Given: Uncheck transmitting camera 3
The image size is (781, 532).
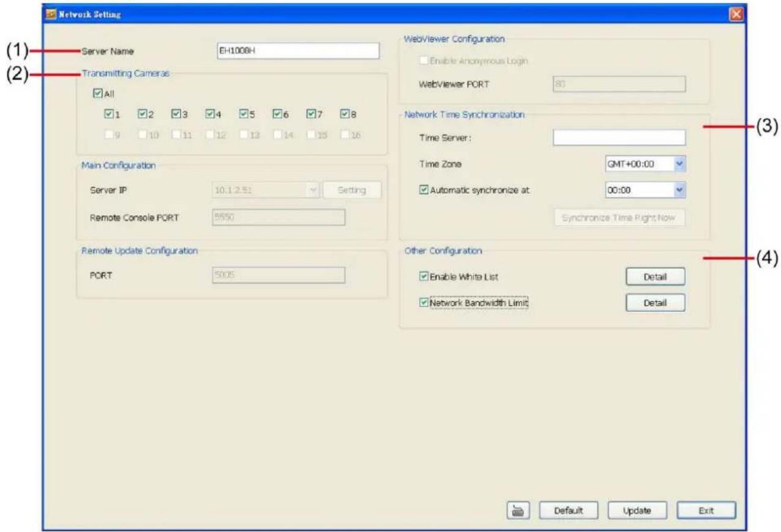Looking at the screenshot, I should click(176, 114).
